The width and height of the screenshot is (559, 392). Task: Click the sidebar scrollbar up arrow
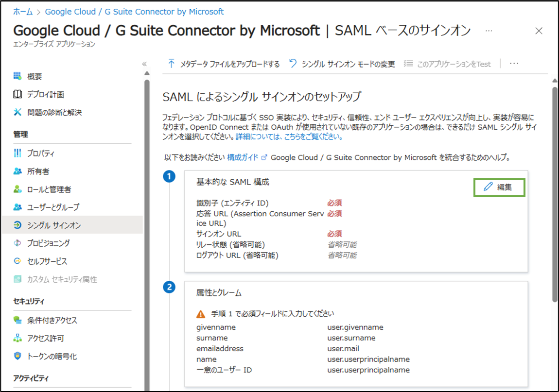tap(147, 73)
